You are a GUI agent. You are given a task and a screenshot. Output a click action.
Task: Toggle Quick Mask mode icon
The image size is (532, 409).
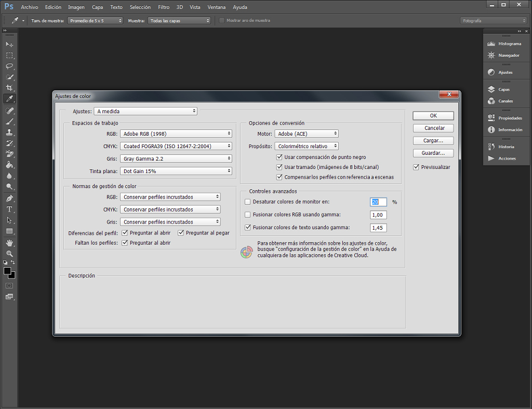coord(9,286)
